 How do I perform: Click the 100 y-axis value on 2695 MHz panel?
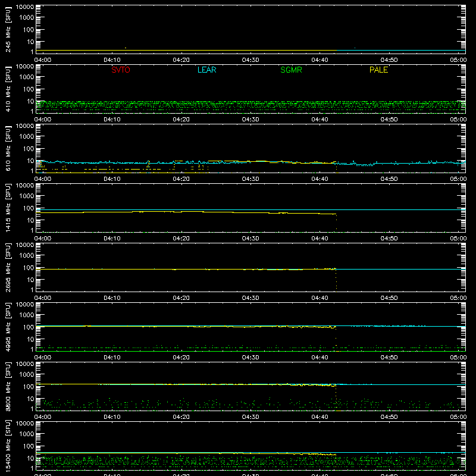29,268
